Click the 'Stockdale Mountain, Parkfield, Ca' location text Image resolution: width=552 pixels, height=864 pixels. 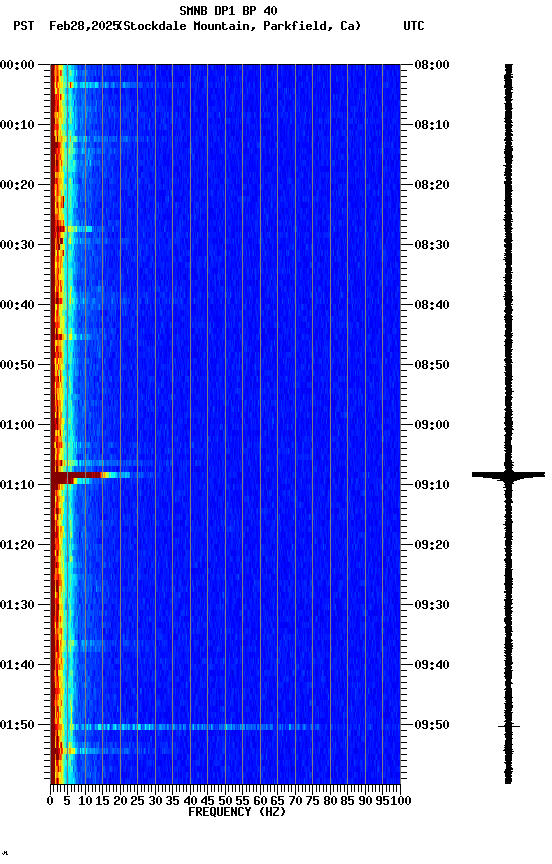tap(240, 26)
